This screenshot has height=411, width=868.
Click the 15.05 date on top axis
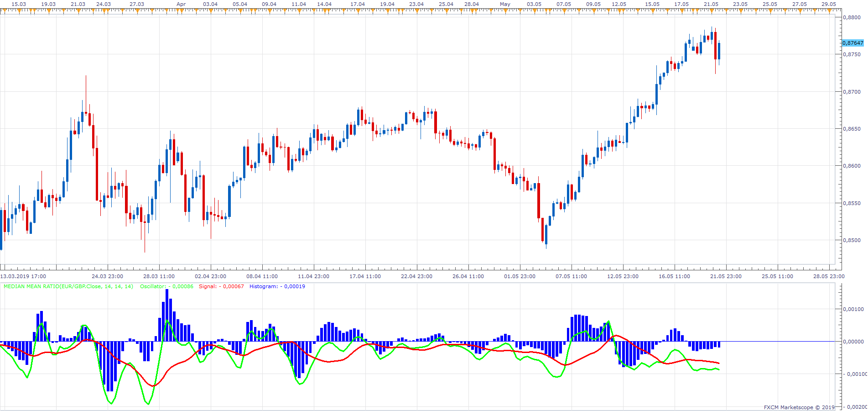pos(652,4)
